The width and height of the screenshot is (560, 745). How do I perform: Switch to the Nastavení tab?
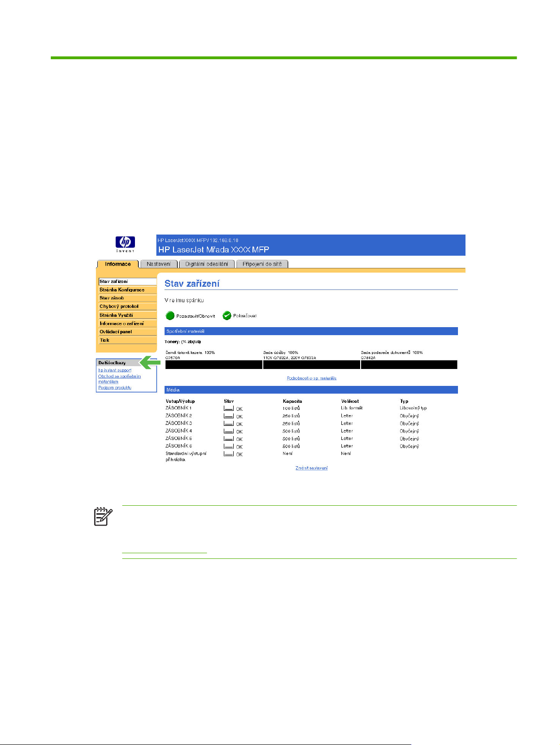[x=159, y=264]
